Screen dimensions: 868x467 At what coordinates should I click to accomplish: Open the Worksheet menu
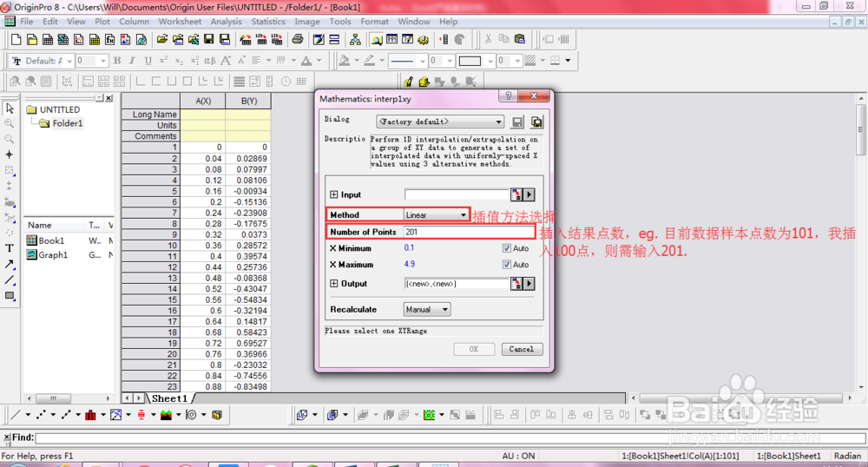click(x=180, y=22)
